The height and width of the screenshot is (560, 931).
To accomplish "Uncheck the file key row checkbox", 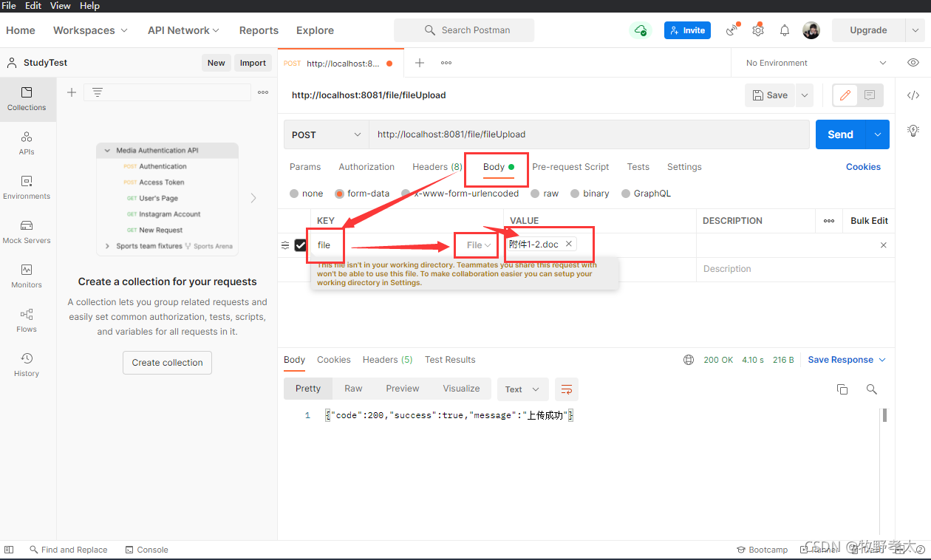I will click(300, 245).
